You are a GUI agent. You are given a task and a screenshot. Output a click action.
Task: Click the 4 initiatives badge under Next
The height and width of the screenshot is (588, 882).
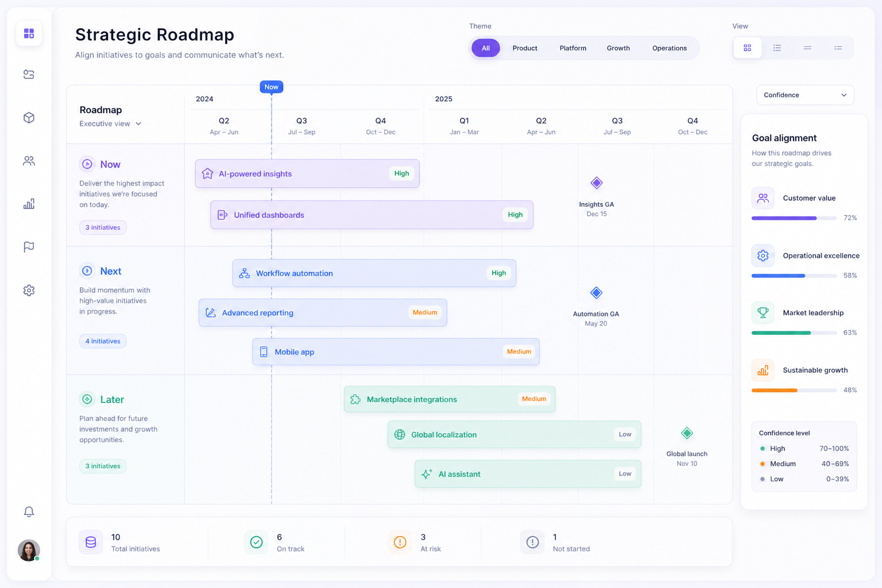(x=103, y=341)
